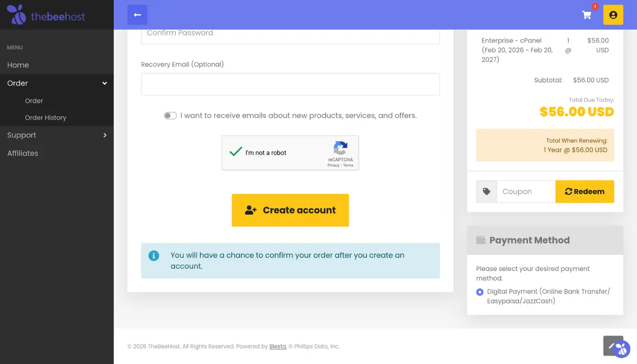Click the thebeehost logo
Image resolution: width=637 pixels, height=364 pixels.
46,15
